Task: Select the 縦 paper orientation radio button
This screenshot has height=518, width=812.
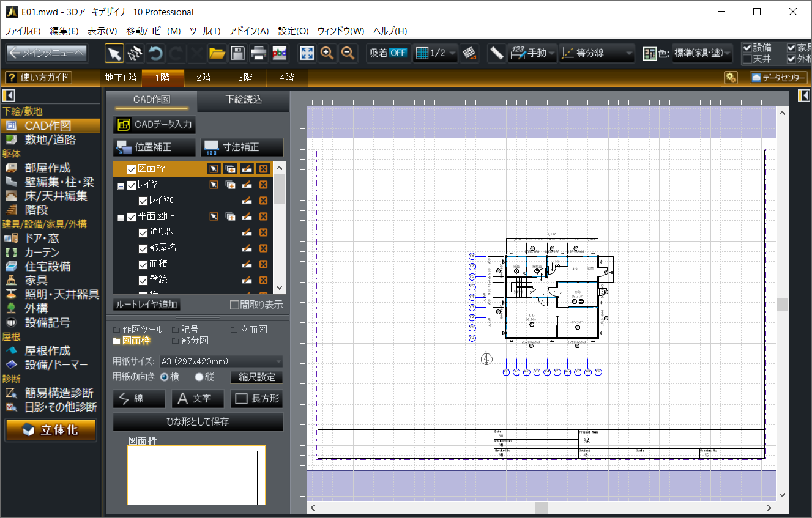Action: 199,377
